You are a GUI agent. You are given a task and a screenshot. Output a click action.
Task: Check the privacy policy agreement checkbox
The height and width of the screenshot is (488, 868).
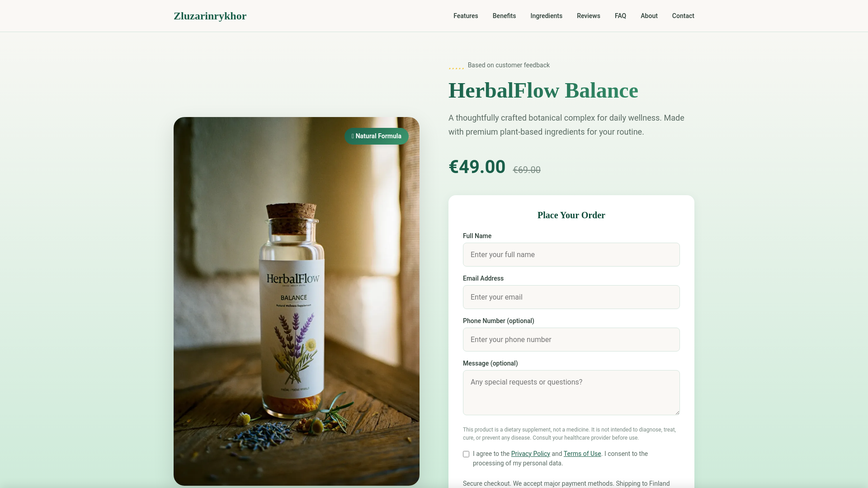pyautogui.click(x=466, y=454)
